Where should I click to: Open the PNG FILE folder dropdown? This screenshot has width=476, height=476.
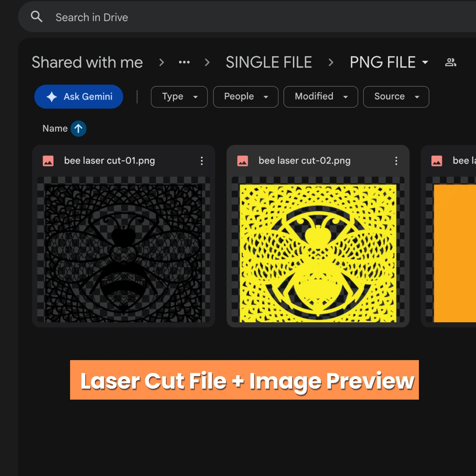(x=389, y=62)
